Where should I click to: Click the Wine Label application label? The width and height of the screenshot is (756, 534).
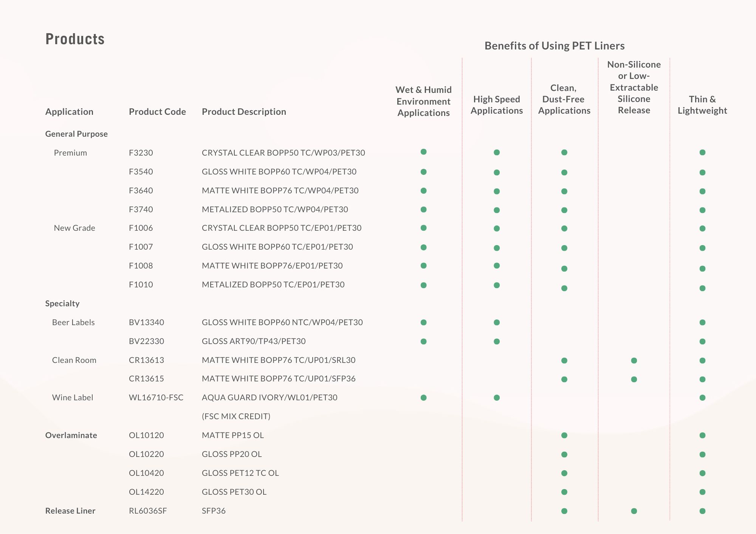click(x=73, y=398)
